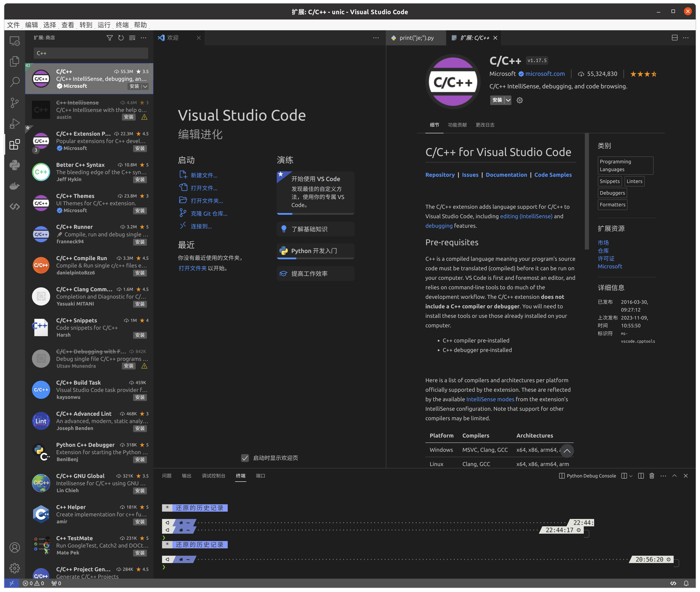Split the editor layout icon at top right
Viewport: 700px width, 592px height.
[675, 38]
